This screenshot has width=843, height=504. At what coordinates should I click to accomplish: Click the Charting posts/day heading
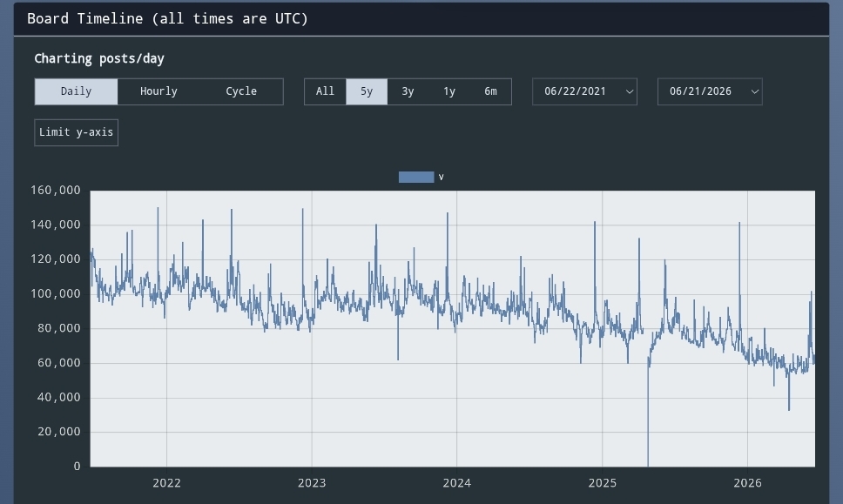pyautogui.click(x=99, y=58)
